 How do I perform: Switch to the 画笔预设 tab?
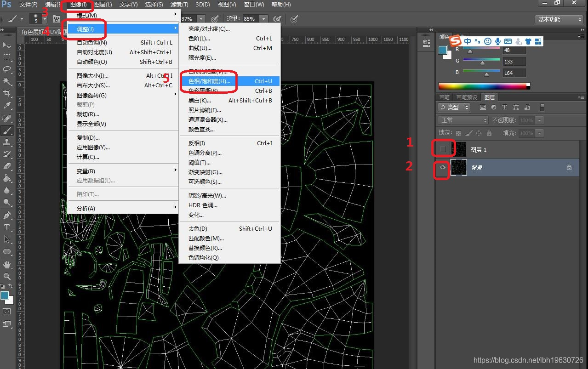(467, 97)
